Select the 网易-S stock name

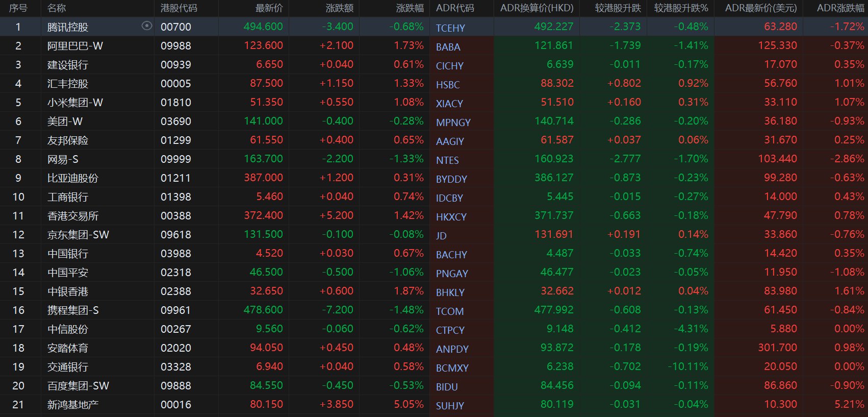(x=63, y=159)
